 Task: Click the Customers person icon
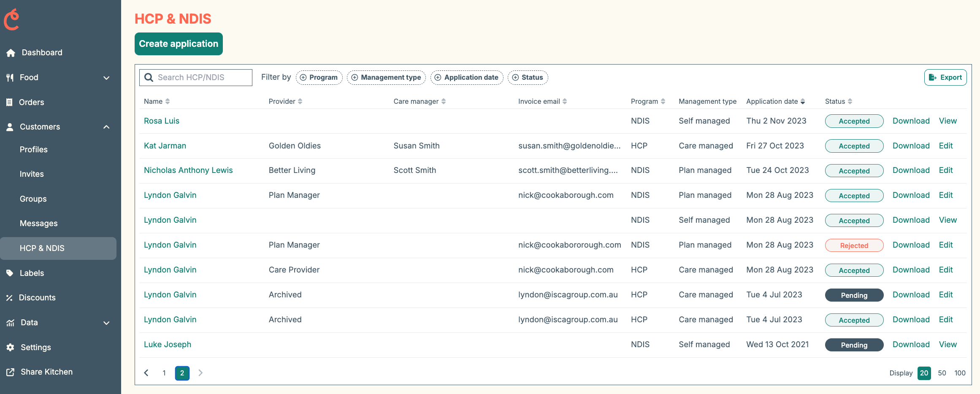(x=10, y=127)
